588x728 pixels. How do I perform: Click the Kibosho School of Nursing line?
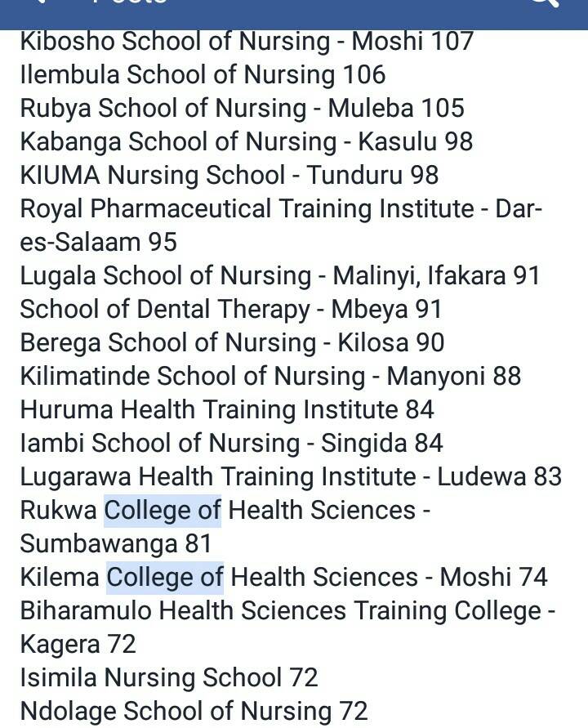click(247, 41)
